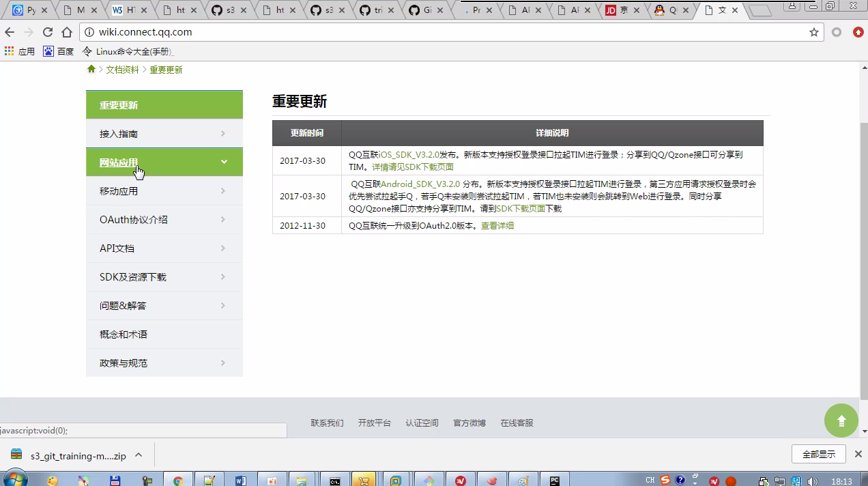The height and width of the screenshot is (486, 868).
Task: Open 移动应用 sidebar item
Action: click(164, 190)
